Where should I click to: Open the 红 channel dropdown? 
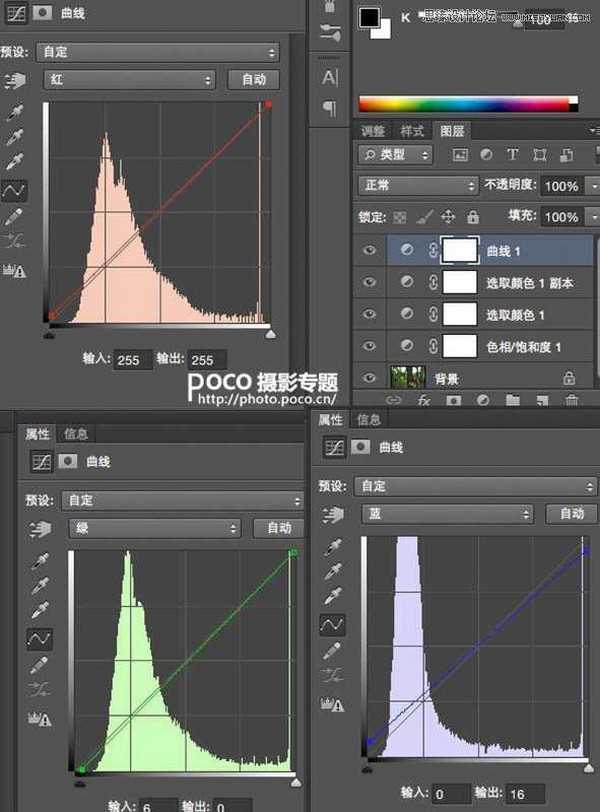(129, 80)
